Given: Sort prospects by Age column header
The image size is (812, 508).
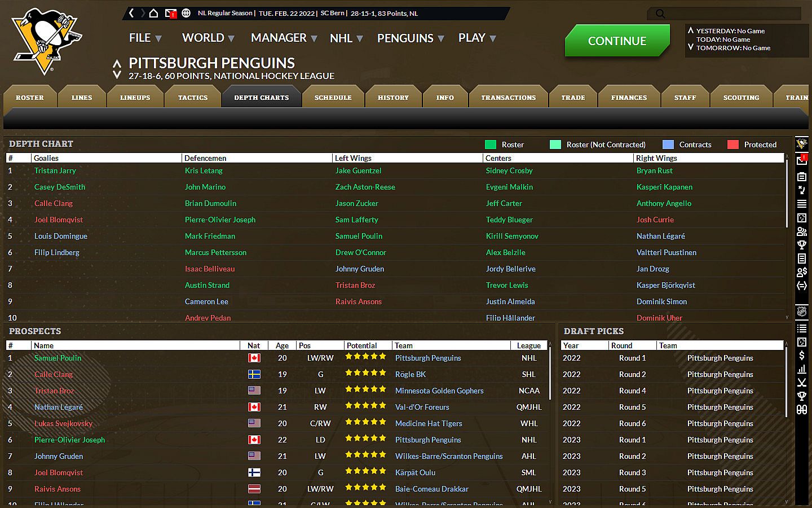Looking at the screenshot, I should (x=282, y=345).
